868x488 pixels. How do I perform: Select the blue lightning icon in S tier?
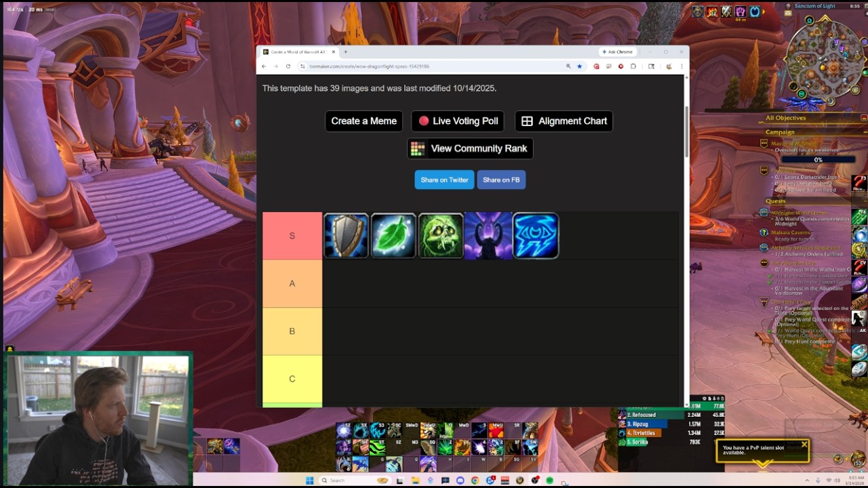[x=536, y=236]
